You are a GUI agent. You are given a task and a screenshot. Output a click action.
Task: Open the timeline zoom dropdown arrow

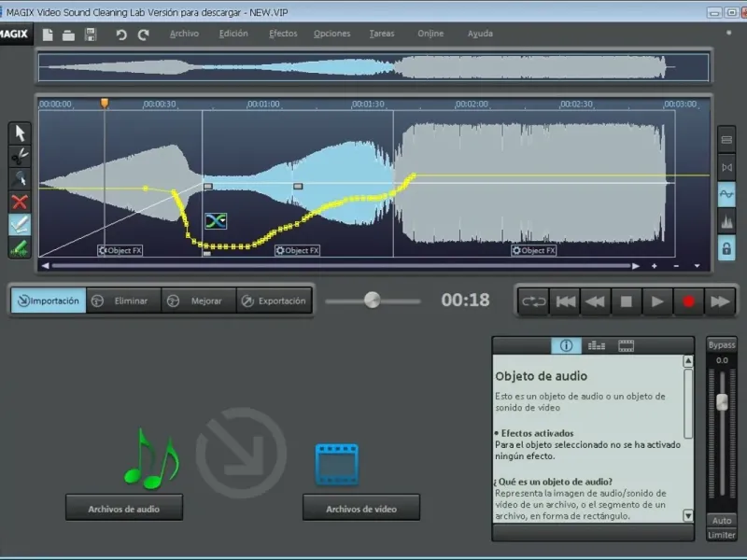pyautogui.click(x=697, y=266)
